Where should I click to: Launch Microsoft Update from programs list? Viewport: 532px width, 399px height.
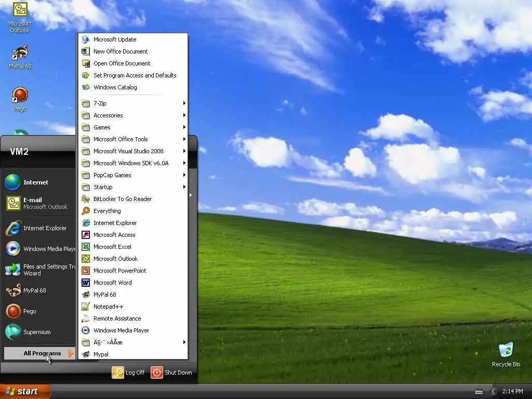pos(133,39)
